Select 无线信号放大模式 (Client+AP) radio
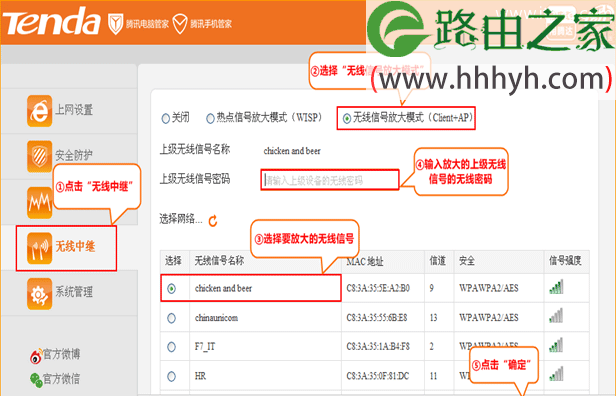This screenshot has height=396, width=616. click(x=346, y=118)
